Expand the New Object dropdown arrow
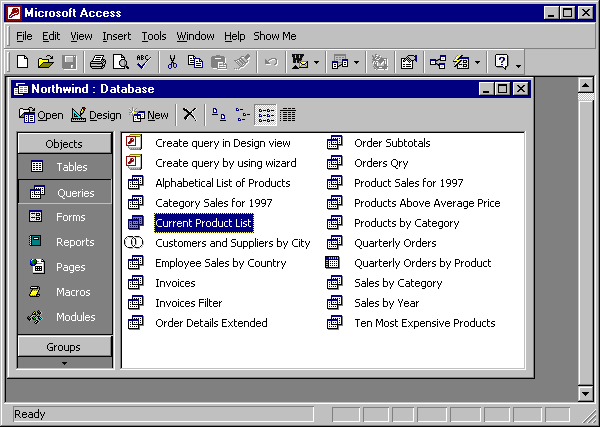This screenshot has height=427, width=600. coord(478,62)
